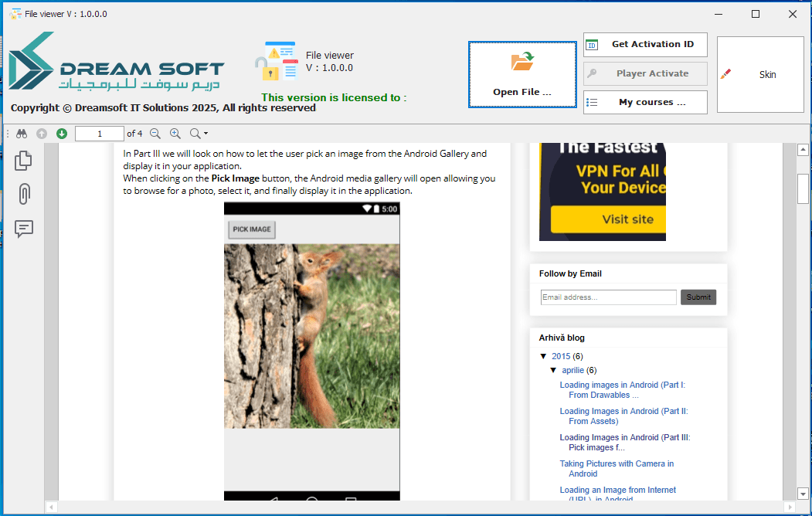The image size is (812, 516).
Task: Open the My courses list
Action: (x=644, y=102)
